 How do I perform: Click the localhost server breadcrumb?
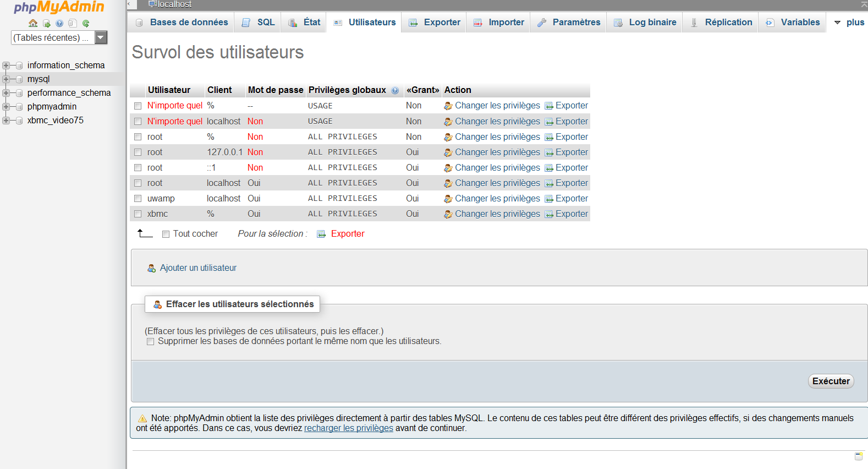(174, 4)
